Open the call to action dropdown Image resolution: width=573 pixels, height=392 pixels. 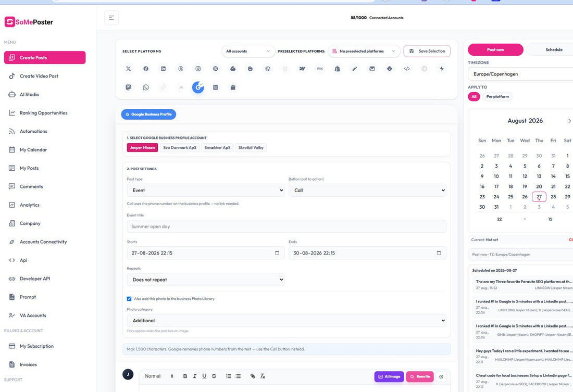pyautogui.click(x=367, y=191)
